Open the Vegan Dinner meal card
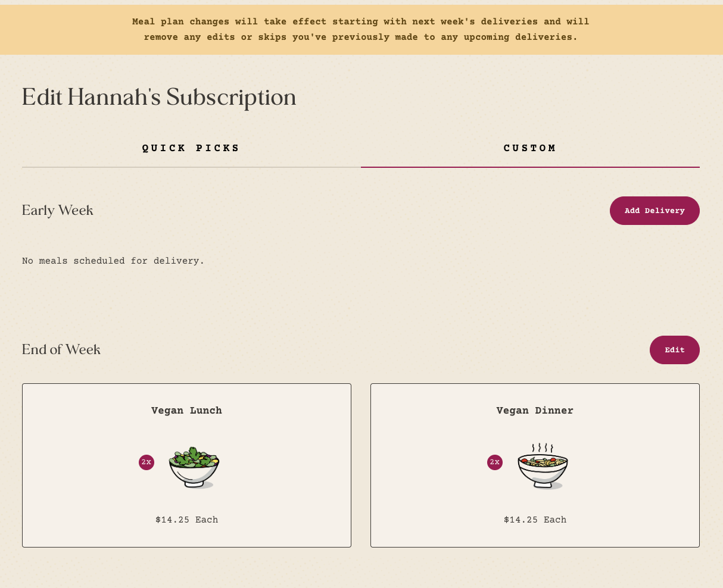The height and width of the screenshot is (588, 723). 535,465
